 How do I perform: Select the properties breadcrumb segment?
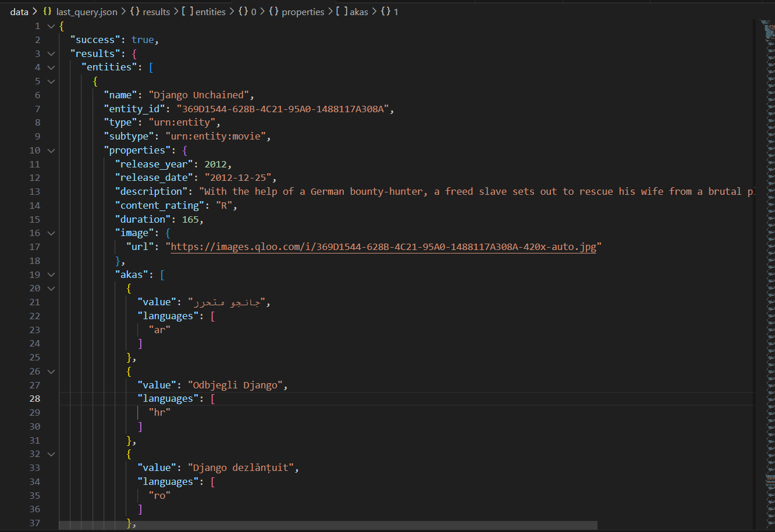click(303, 12)
